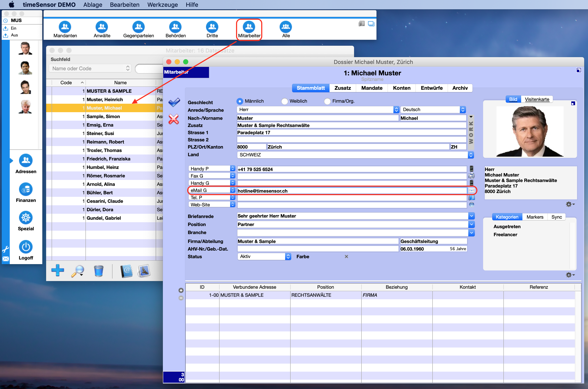588x389 pixels.
Task: Click the hotline@timesensor.ch email field
Action: [352, 190]
